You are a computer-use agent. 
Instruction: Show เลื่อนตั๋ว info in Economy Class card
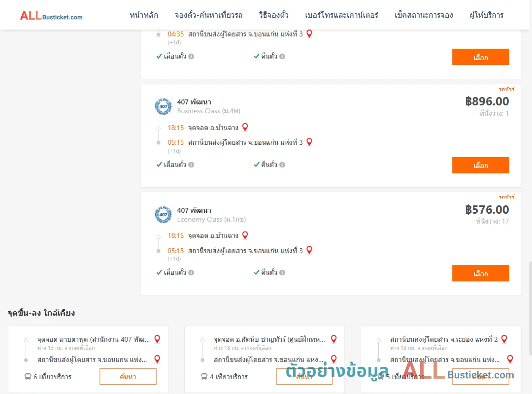coord(191,272)
